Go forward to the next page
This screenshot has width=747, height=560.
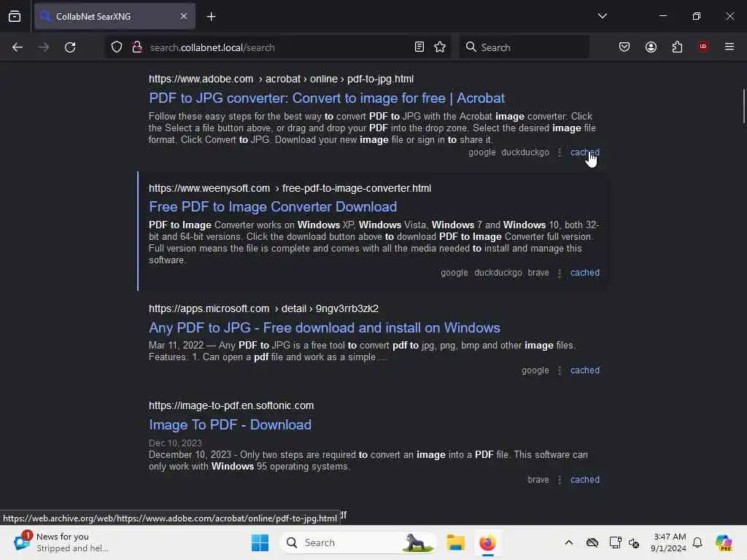click(44, 47)
